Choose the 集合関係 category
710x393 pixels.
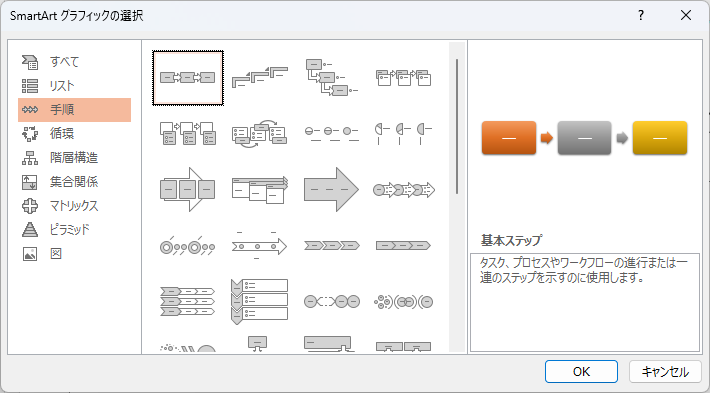click(x=74, y=182)
